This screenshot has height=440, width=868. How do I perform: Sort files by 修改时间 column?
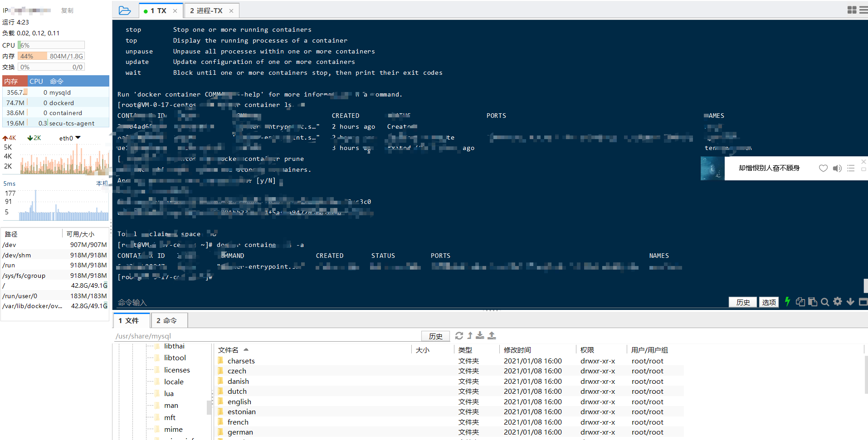[517, 350]
